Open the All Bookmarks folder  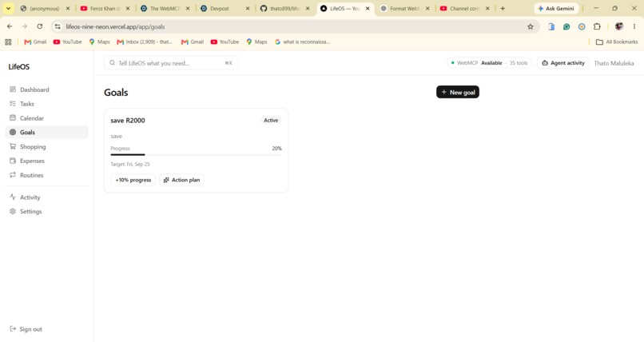[x=617, y=42]
